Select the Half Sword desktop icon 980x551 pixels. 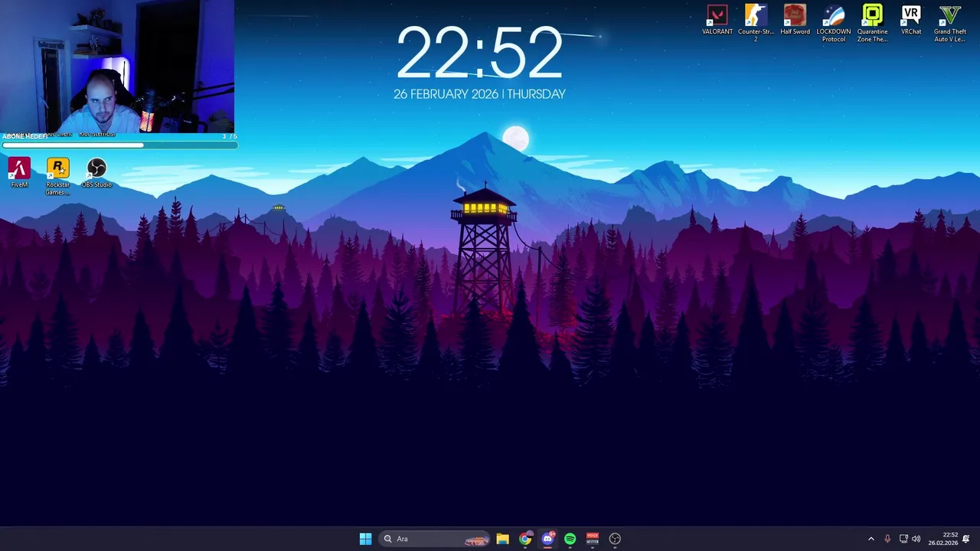(x=795, y=21)
